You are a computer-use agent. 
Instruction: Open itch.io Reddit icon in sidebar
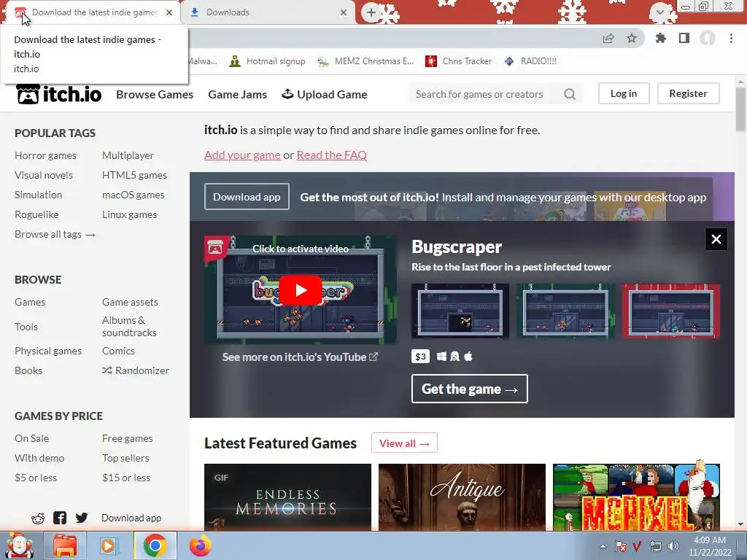pyautogui.click(x=38, y=518)
